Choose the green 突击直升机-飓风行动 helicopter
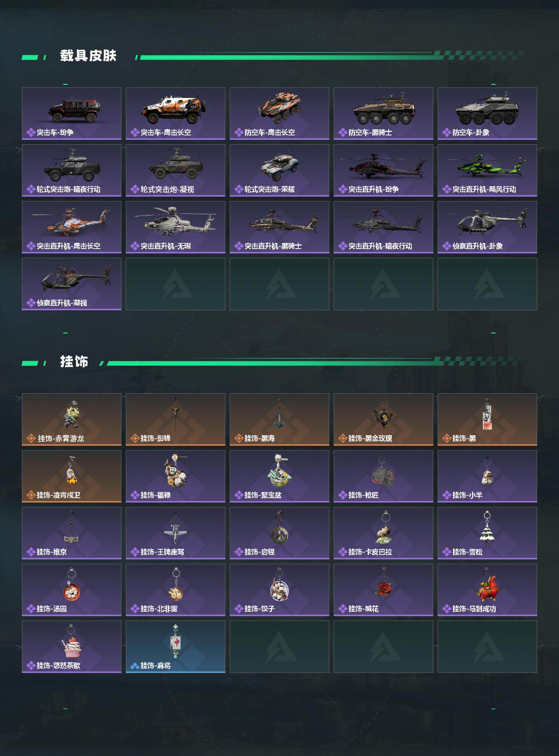This screenshot has height=756, width=559. point(487,170)
